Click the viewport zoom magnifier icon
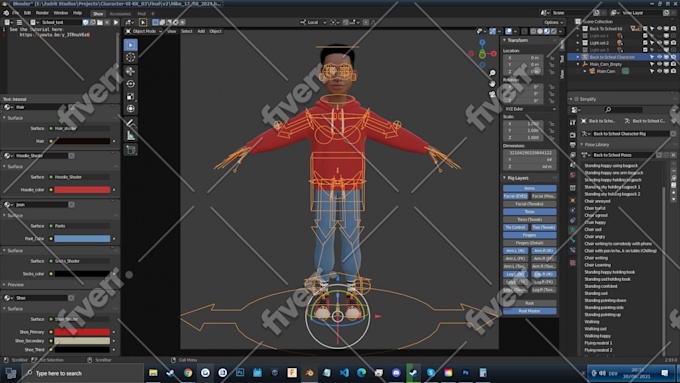Screen dimensions: 680x383 tap(492, 73)
